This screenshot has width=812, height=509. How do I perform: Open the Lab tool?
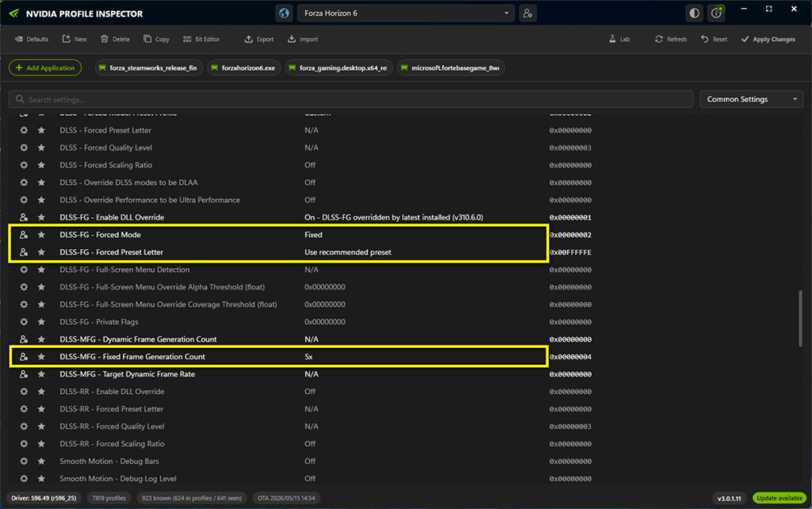click(619, 40)
